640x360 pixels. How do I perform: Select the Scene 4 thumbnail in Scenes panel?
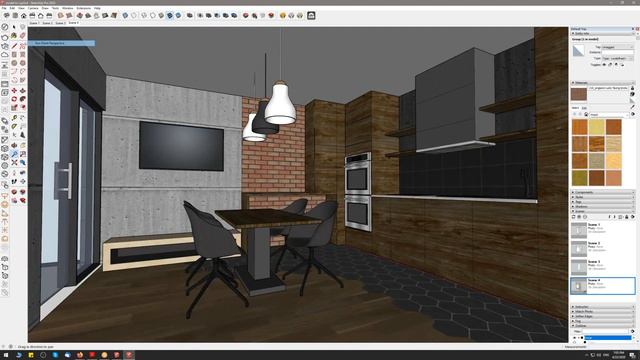click(x=579, y=286)
